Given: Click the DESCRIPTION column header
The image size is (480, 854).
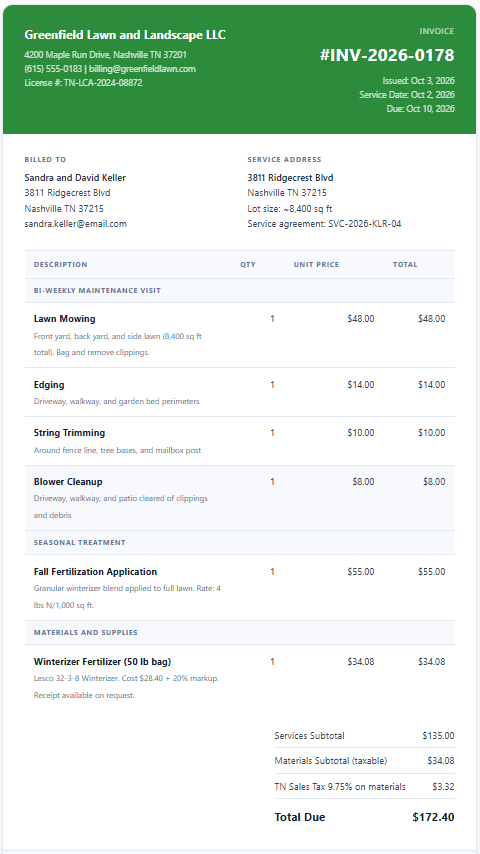Looking at the screenshot, I should (x=60, y=265).
